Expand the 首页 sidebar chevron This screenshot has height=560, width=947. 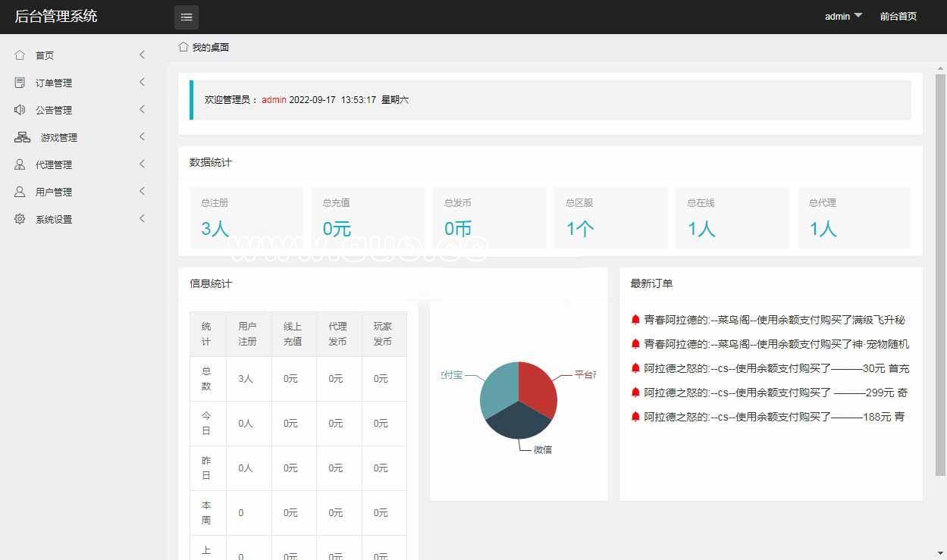(x=142, y=55)
